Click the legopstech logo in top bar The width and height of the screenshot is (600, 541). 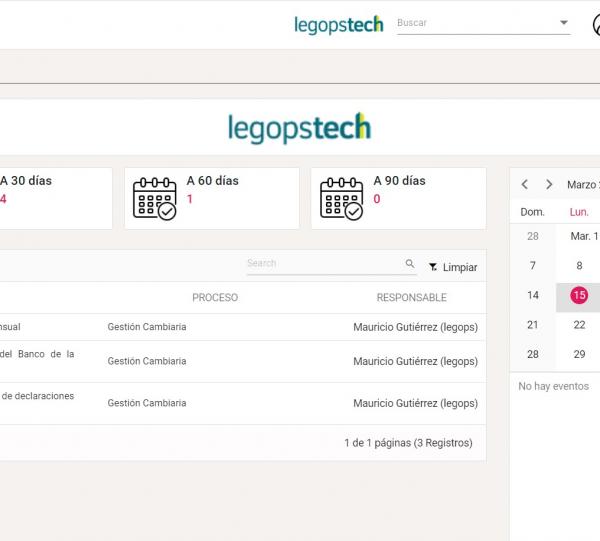pos(338,24)
